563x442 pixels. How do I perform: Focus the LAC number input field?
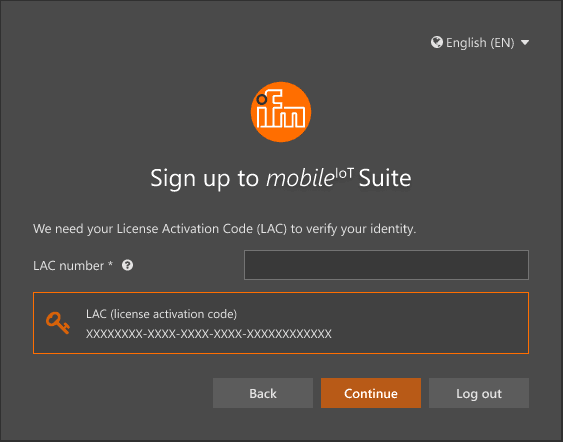click(386, 265)
